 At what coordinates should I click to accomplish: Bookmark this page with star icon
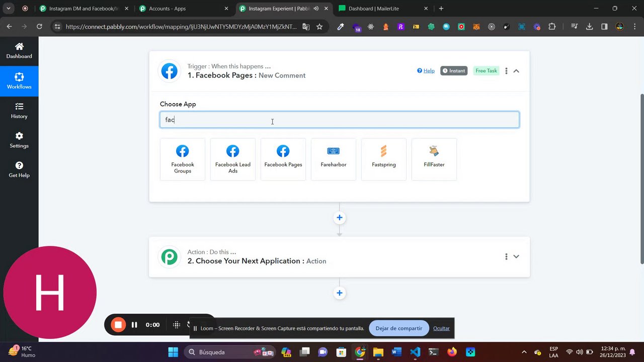point(319,27)
